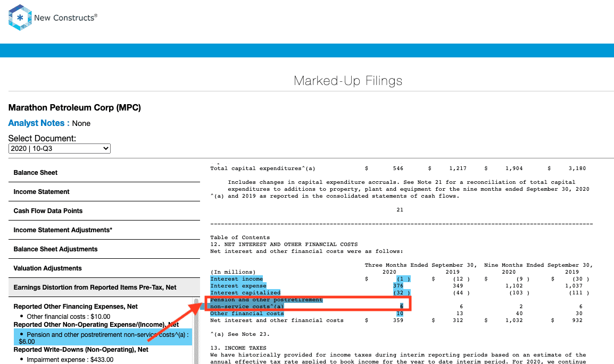The width and height of the screenshot is (614, 364).
Task: Click the Table of Contents text in filing
Action: point(240,238)
